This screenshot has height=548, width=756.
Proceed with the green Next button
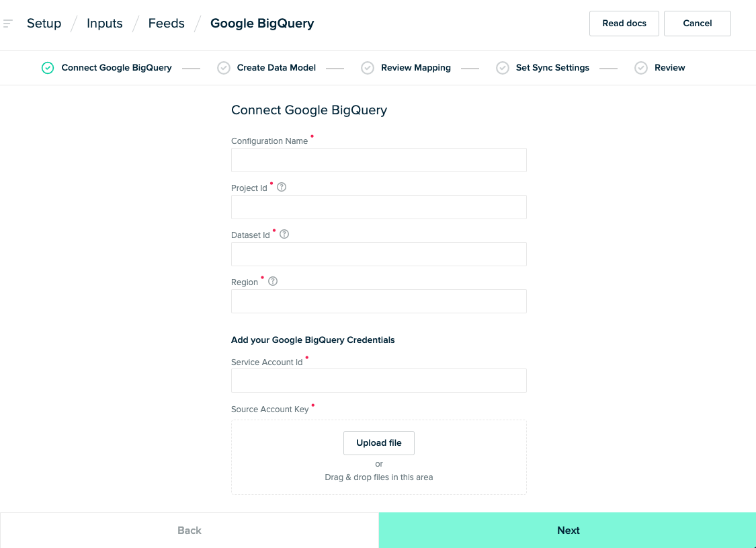(x=568, y=531)
